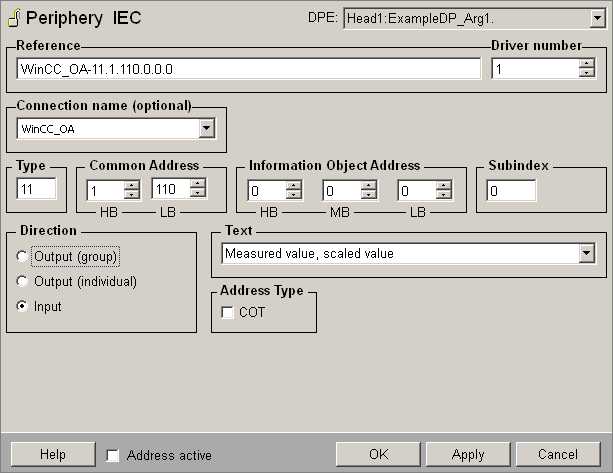Decrement Common Address LB value
Viewport: 613px width, 473px height.
click(197, 194)
